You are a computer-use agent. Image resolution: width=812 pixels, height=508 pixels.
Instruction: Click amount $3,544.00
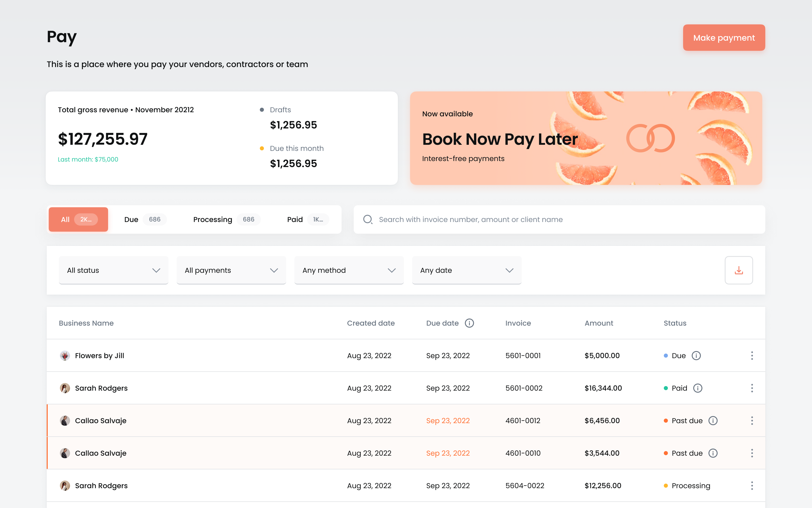(x=602, y=453)
